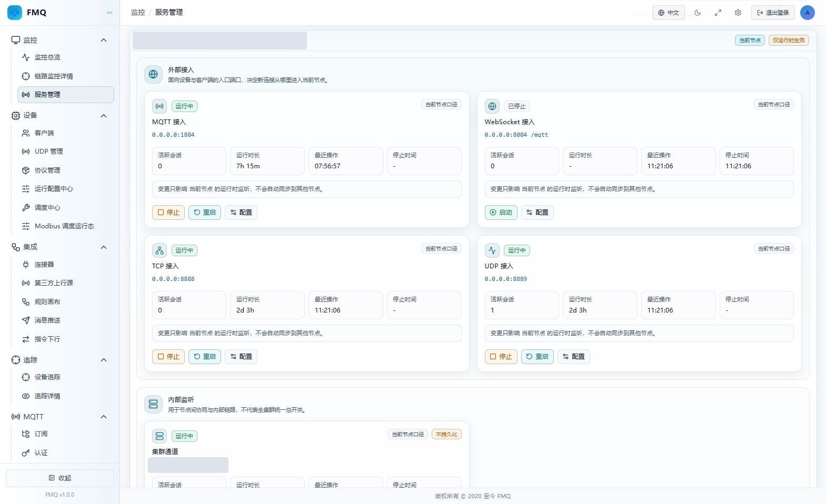Viewport: 826px width, 504px height.
Task: Collapse the 监控 menu group
Action: point(104,40)
